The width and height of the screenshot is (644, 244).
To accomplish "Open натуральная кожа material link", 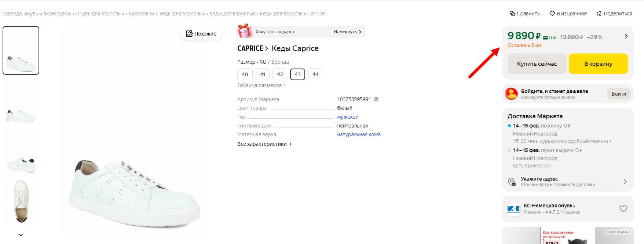I will (x=359, y=134).
